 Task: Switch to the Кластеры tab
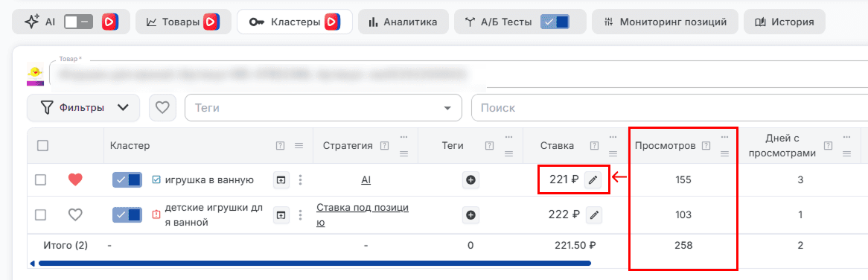(295, 22)
